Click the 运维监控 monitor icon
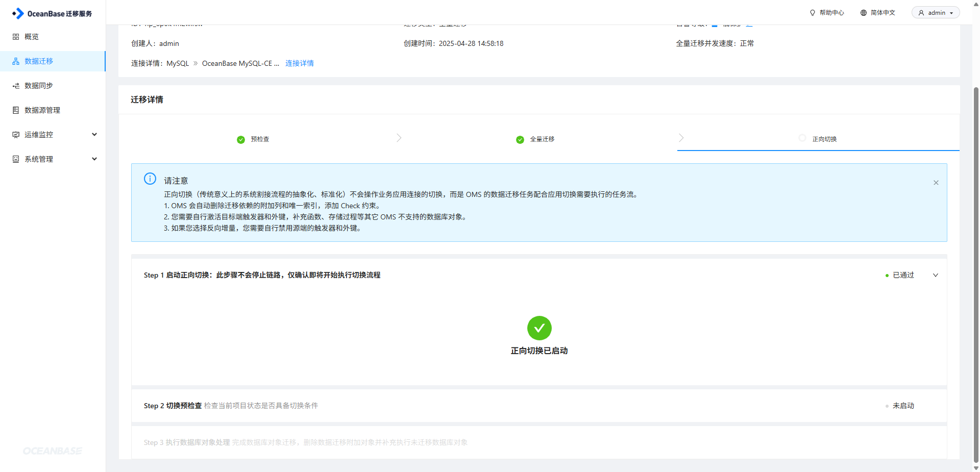The height and width of the screenshot is (472, 980). [x=16, y=135]
